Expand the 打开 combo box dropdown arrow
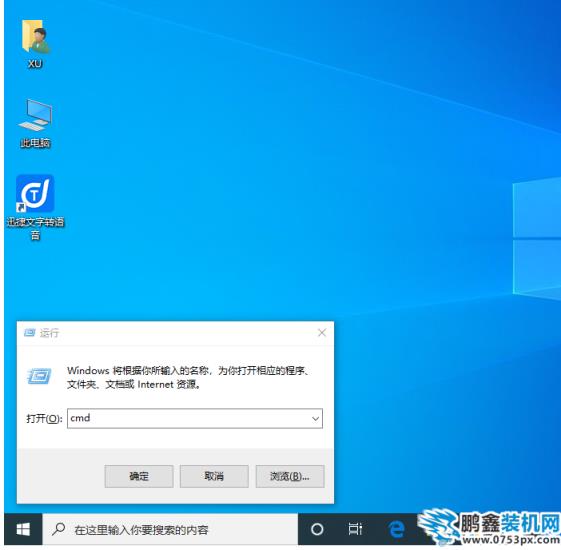Image resolution: width=561 pixels, height=550 pixels. 316,418
